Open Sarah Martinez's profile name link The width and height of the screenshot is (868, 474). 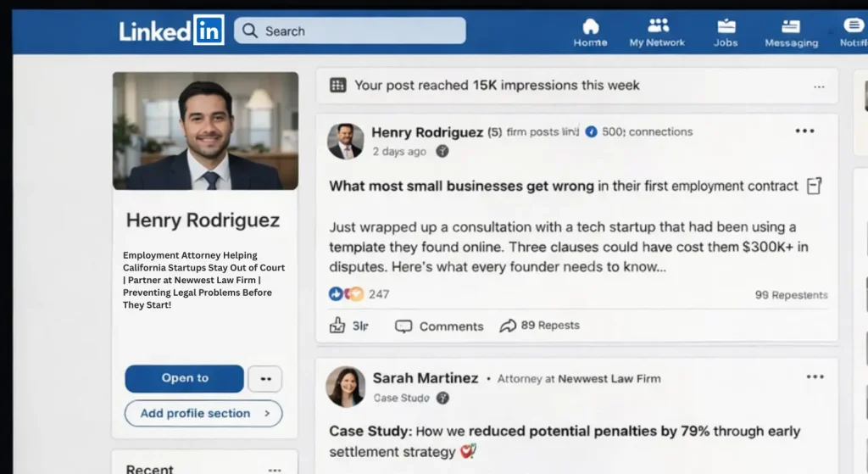pyautogui.click(x=426, y=378)
